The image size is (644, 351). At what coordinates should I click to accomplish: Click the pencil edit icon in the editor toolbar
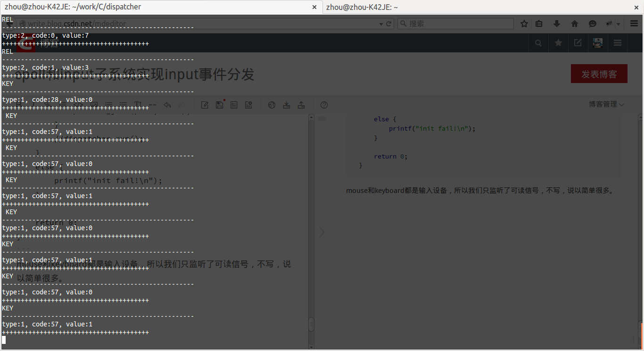205,105
